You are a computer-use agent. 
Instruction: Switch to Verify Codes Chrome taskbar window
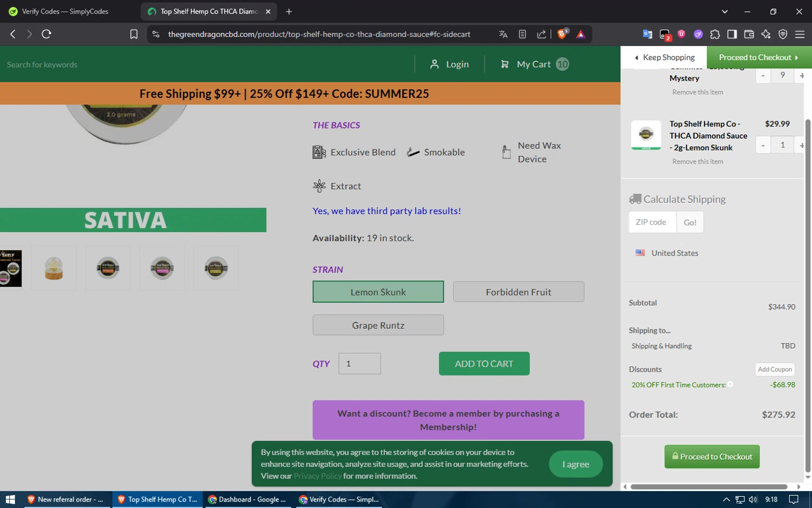point(339,499)
